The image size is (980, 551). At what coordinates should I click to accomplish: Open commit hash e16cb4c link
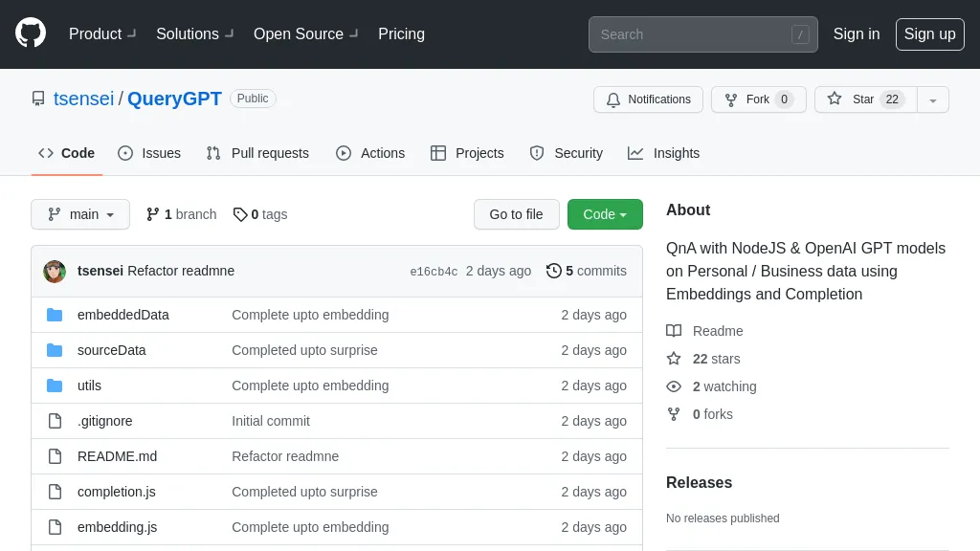[434, 272]
